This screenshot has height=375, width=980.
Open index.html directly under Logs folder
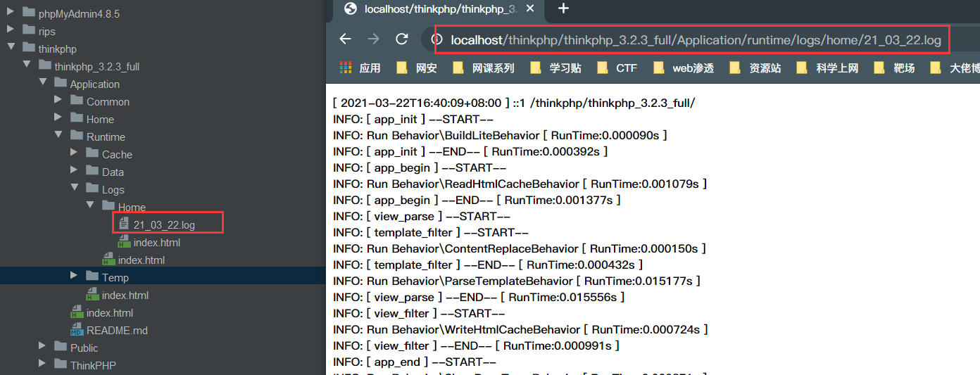click(x=141, y=260)
